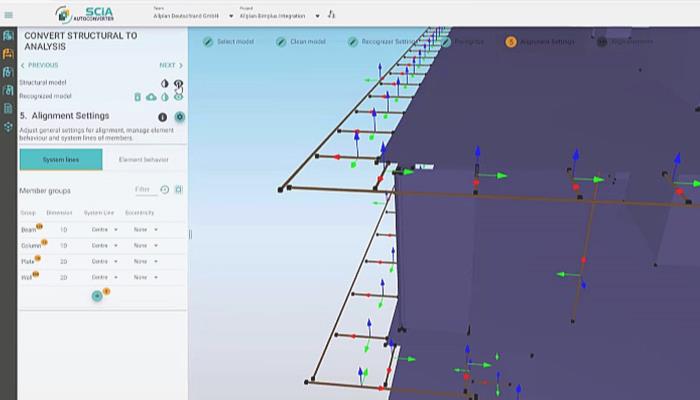
Task: Expand the Beam System Line dropdown
Action: tap(102, 230)
